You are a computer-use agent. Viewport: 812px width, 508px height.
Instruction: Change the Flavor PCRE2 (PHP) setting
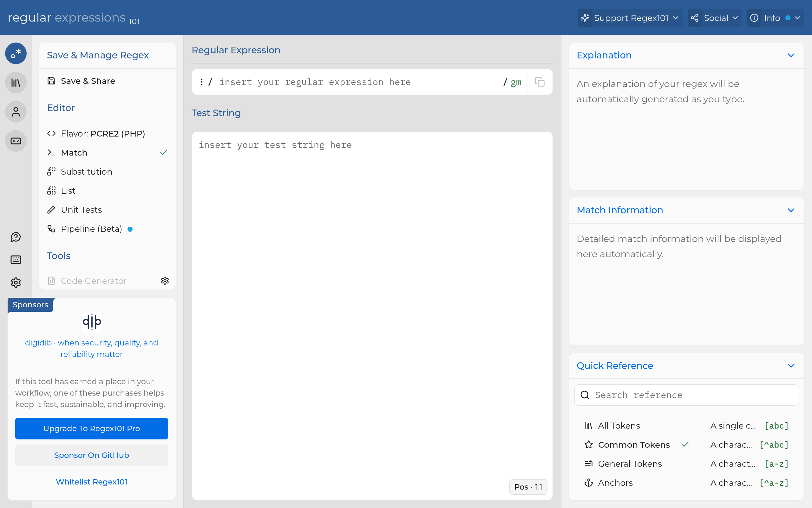(x=108, y=133)
